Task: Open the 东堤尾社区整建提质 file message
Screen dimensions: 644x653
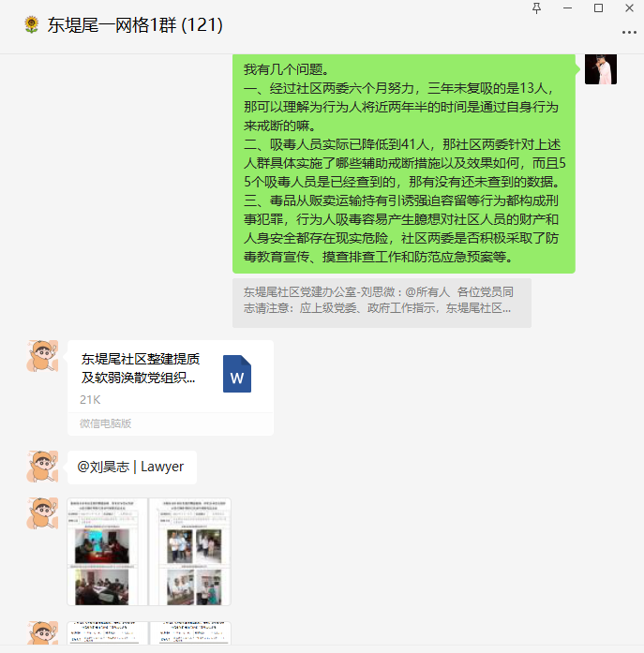Action: [x=171, y=388]
